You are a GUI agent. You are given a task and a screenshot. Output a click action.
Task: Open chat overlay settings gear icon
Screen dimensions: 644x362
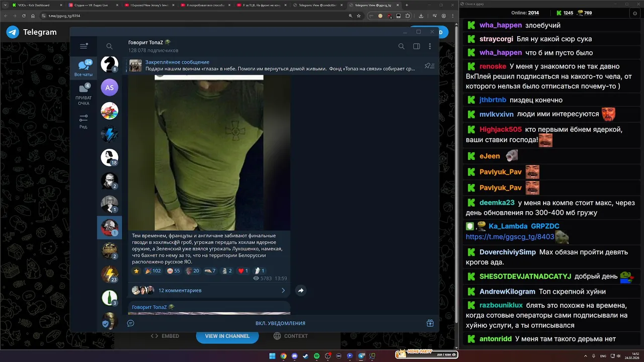coord(634,13)
